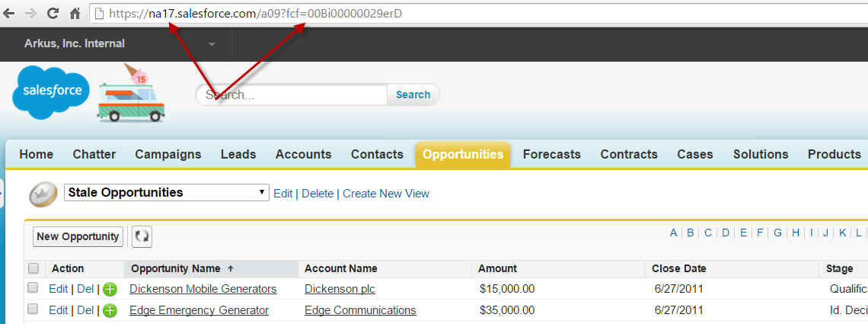Click the green plus icon for Edge Emergency Generator
The width and height of the screenshot is (868, 324).
point(110,310)
